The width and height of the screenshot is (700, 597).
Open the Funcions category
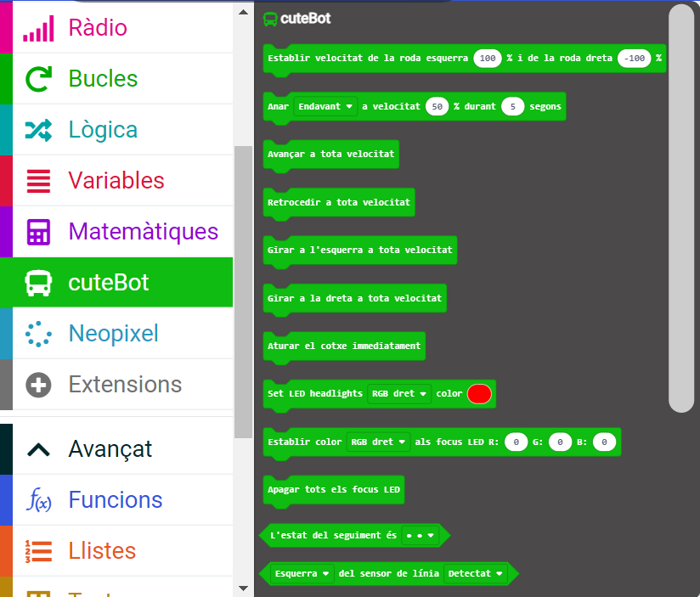pyautogui.click(x=115, y=500)
